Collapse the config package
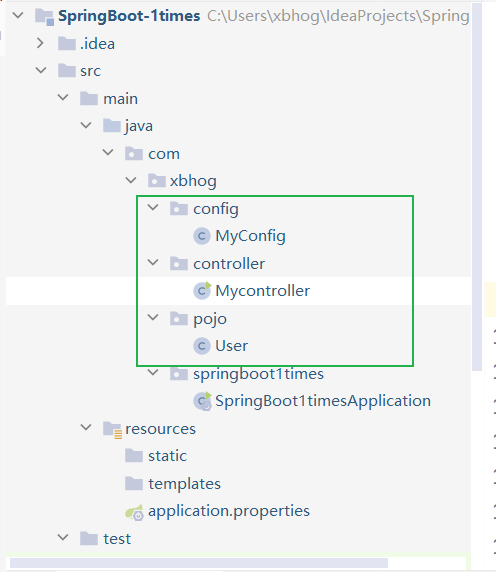 pos(153,208)
